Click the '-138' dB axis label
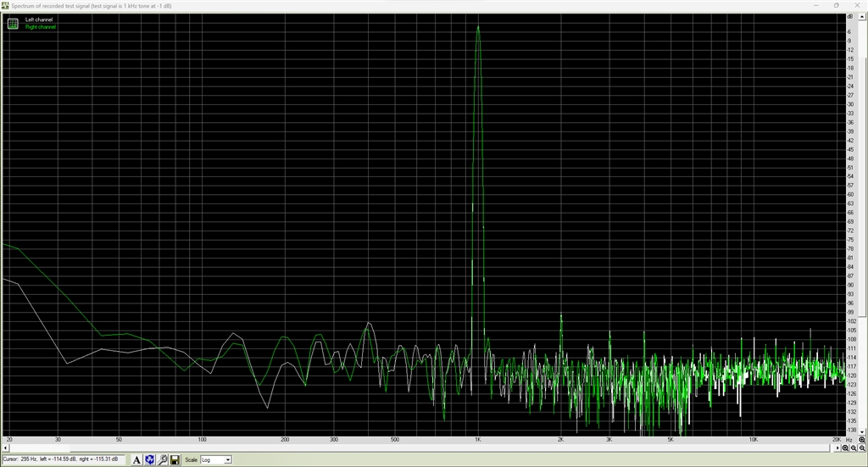Viewport: 868px width, 467px height. click(x=851, y=430)
